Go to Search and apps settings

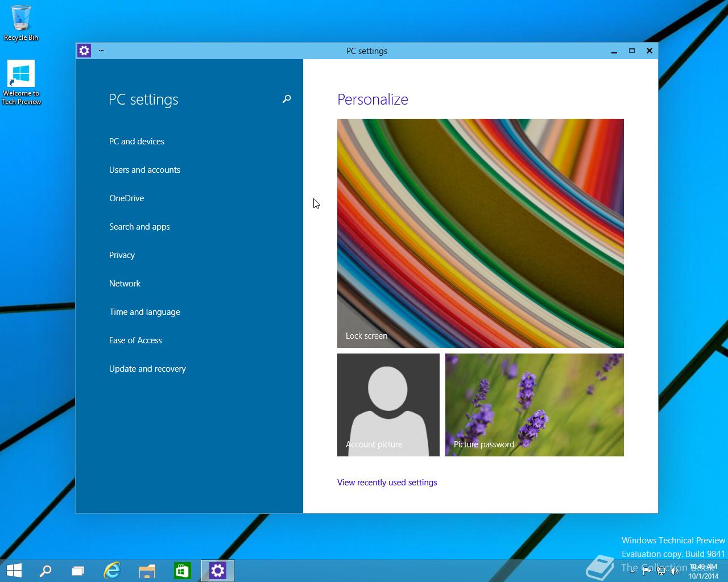(x=139, y=227)
